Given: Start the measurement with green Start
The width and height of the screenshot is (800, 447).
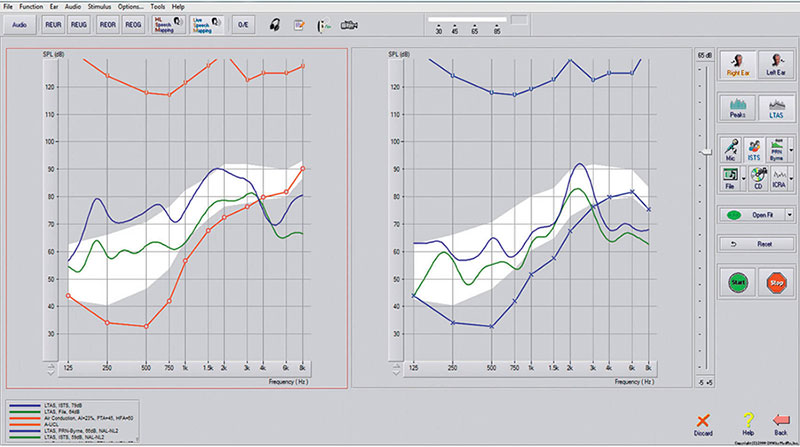Looking at the screenshot, I should 736,282.
